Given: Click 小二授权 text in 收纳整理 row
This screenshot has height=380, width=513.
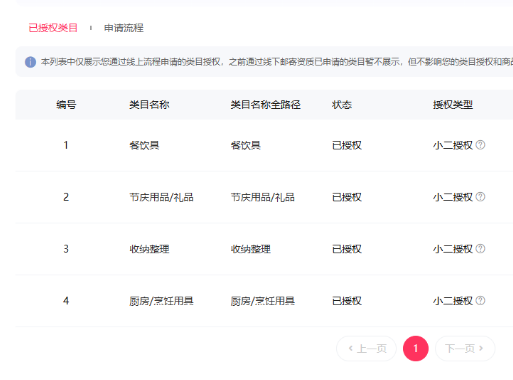Looking at the screenshot, I should tap(453, 249).
